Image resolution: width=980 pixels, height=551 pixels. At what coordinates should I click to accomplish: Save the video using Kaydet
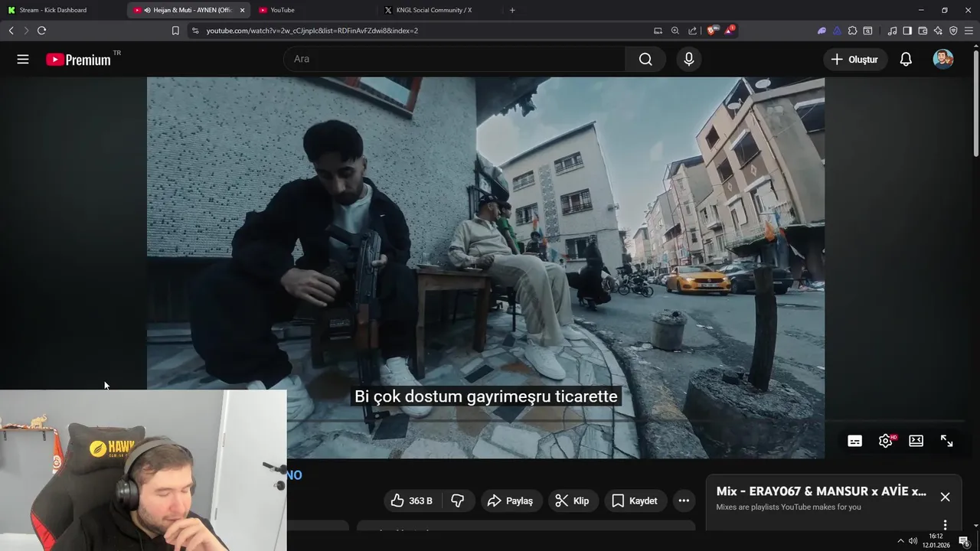[635, 500]
